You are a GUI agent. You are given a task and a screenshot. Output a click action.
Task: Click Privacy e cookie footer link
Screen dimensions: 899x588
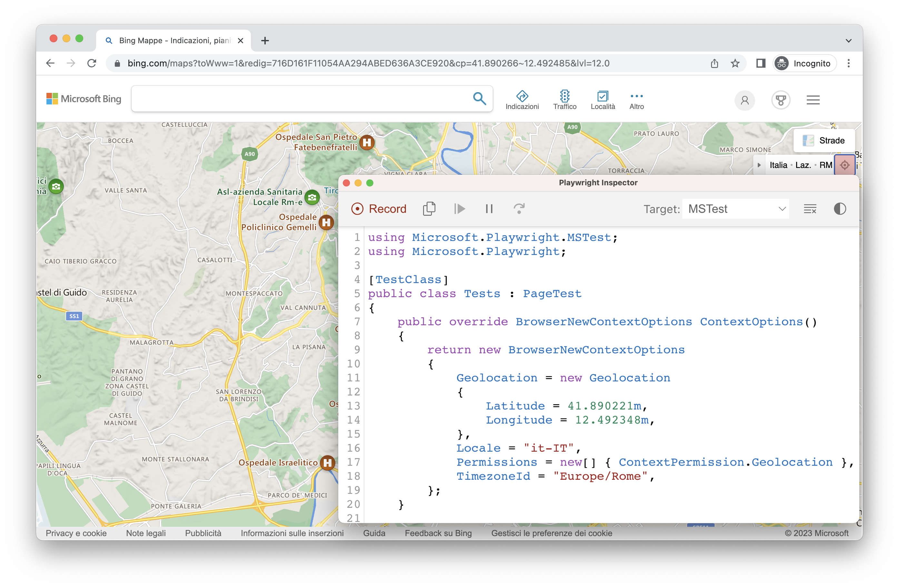76,533
